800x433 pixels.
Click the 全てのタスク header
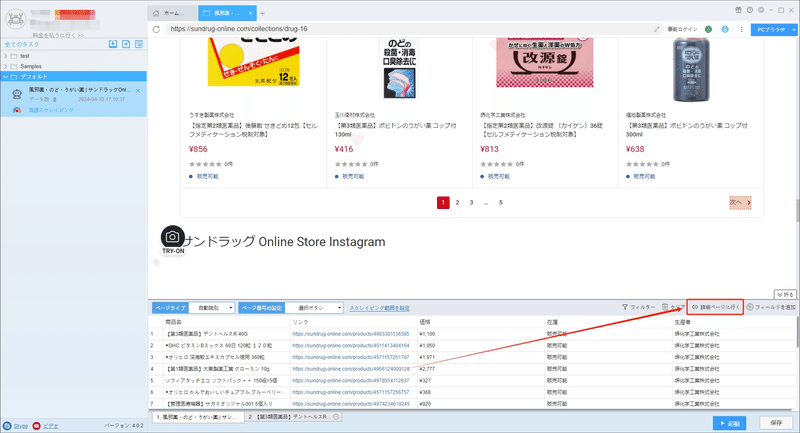click(x=22, y=44)
